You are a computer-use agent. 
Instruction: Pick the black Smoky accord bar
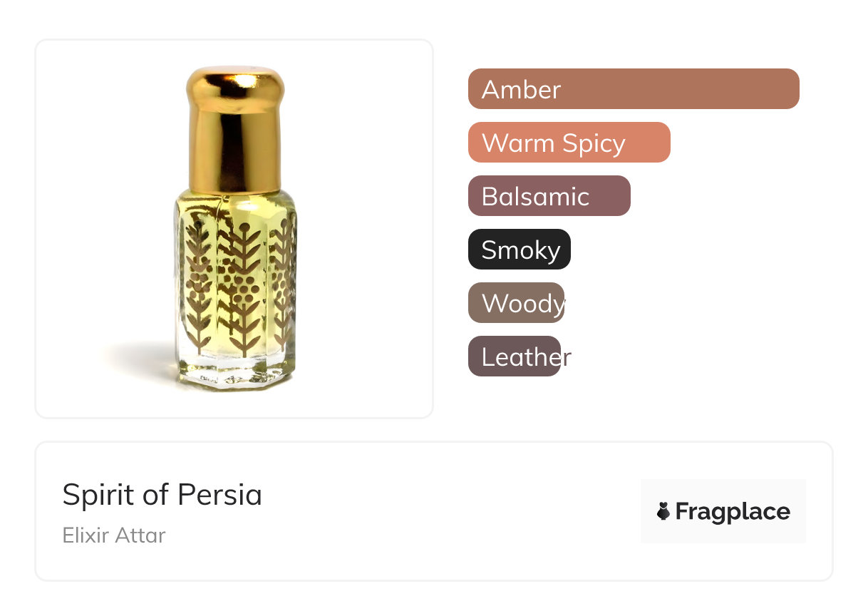(519, 250)
